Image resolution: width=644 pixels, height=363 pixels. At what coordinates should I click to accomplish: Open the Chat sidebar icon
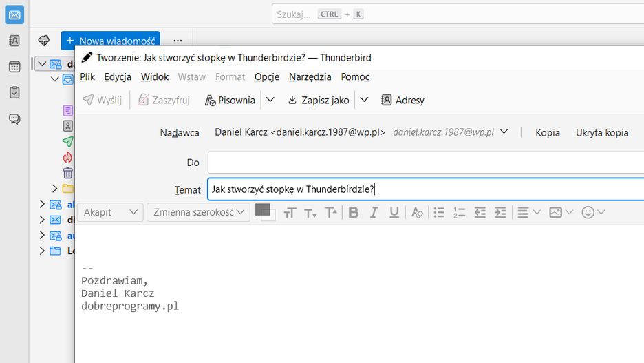14,118
